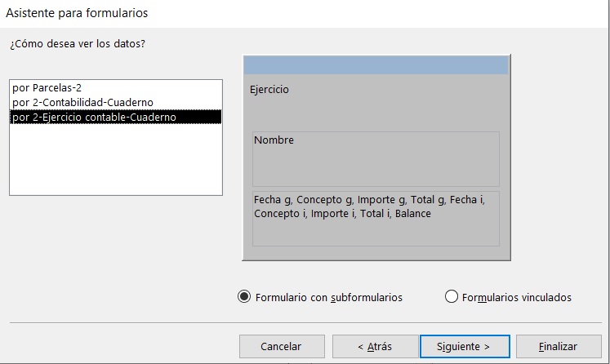Screen dimensions: 610x364
Task: Click the gray preview panel's bottom empty area
Action: [x=376, y=253]
